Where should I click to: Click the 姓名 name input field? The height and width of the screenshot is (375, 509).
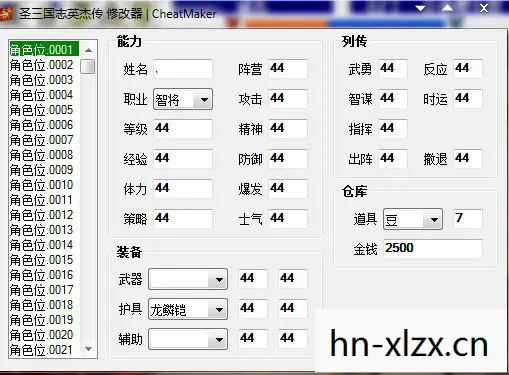(183, 69)
